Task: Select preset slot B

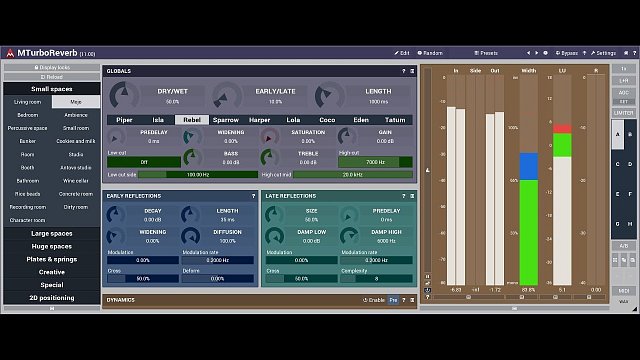Action: [x=630, y=134]
